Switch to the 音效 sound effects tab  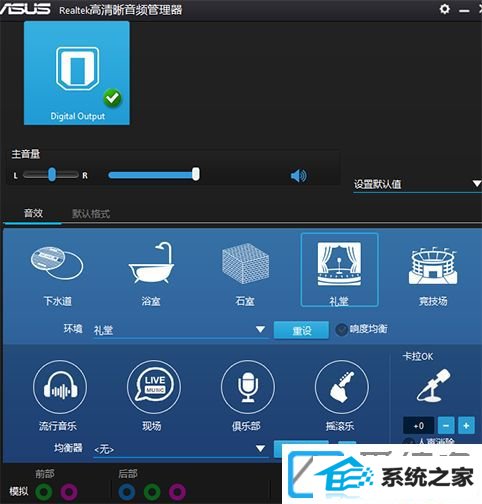33,213
